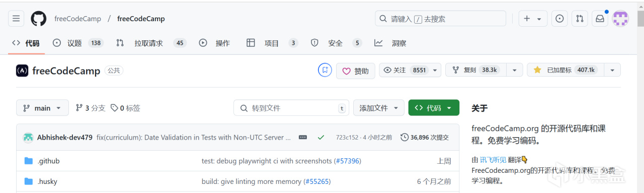Viewport: 644px width, 193px height.
Task: Focus the 转到文件 search field
Action: click(x=291, y=108)
